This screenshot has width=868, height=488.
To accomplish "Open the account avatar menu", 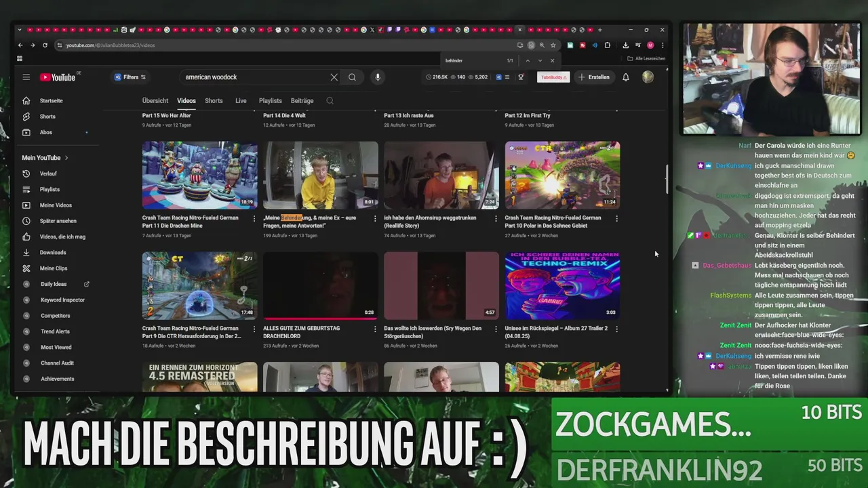I will pos(648,77).
